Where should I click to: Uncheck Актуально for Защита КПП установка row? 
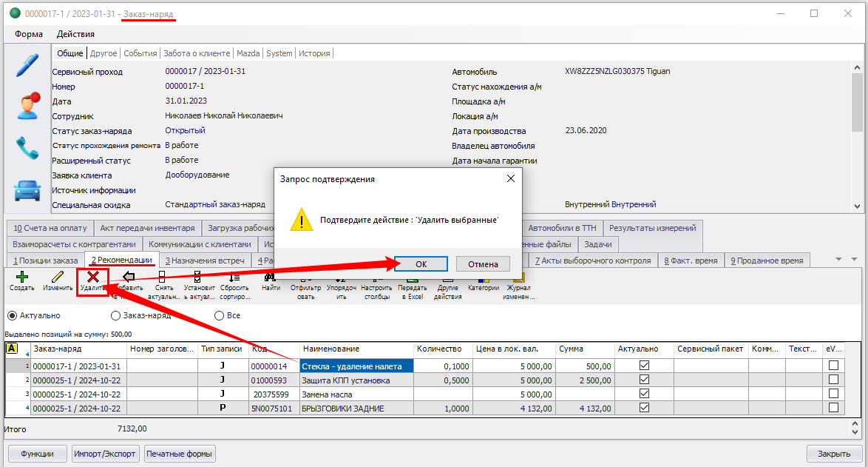tap(644, 380)
